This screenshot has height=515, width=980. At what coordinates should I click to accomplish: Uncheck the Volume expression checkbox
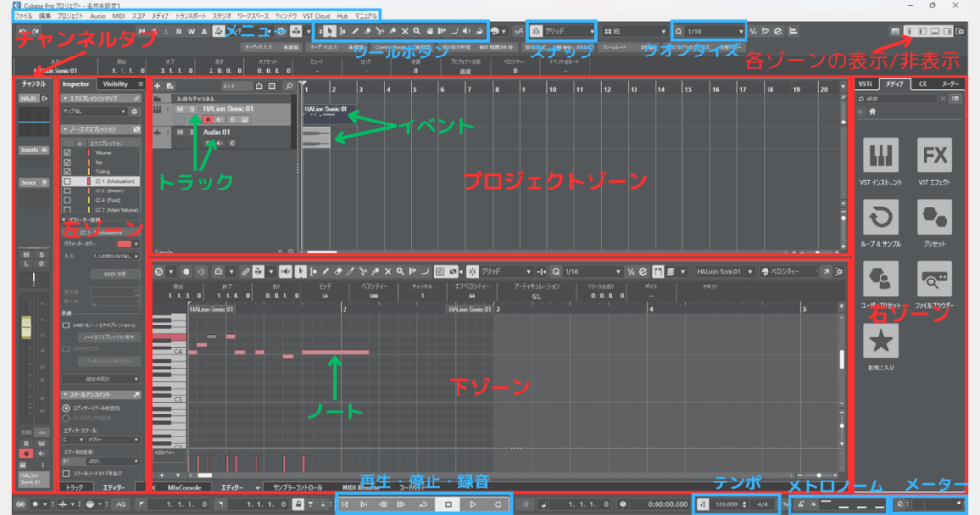click(67, 152)
